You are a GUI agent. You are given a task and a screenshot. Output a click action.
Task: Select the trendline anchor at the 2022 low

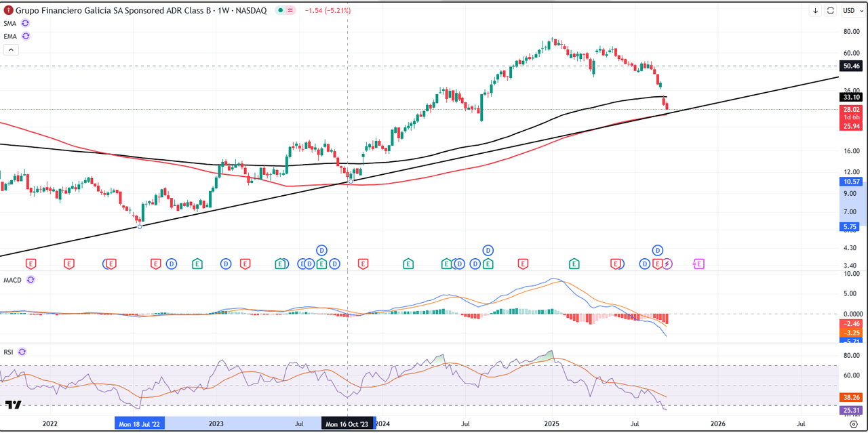pos(140,226)
